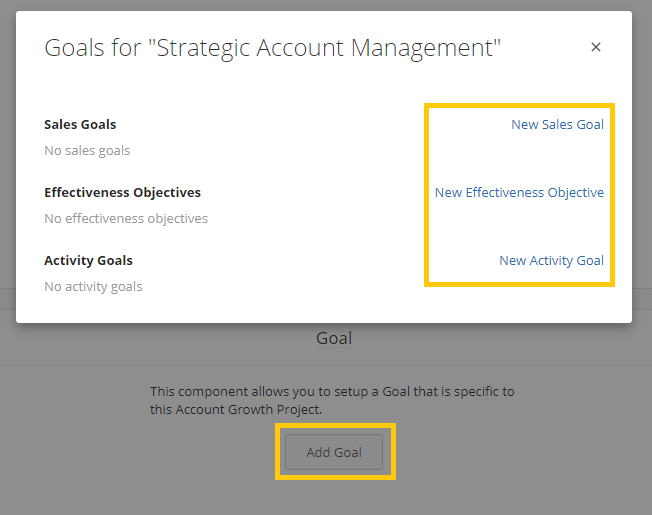Image resolution: width=652 pixels, height=515 pixels.
Task: Click the "No activity goals" placeholder
Action: [93, 287]
